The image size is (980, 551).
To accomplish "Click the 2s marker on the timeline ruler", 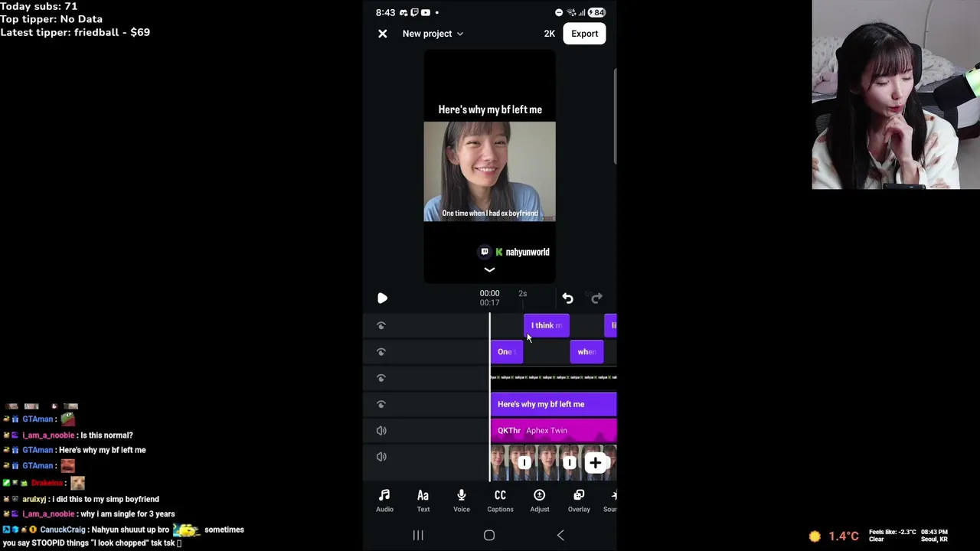I will point(522,294).
